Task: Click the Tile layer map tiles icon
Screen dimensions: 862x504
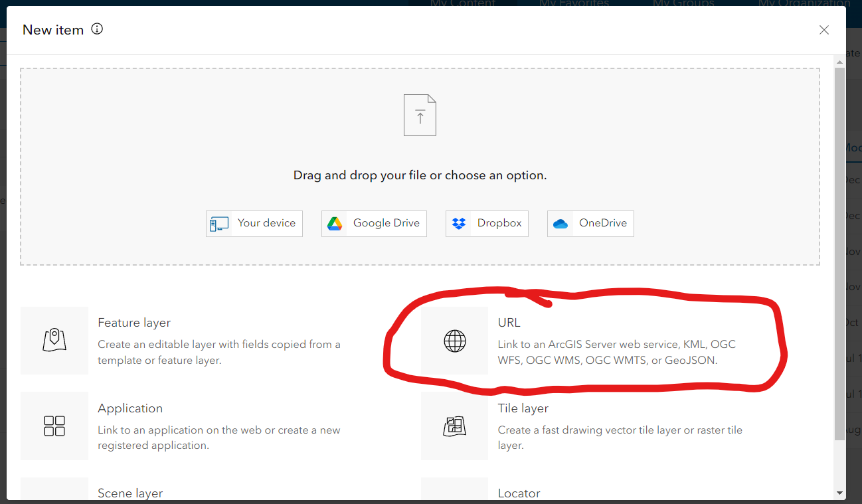Action: [454, 426]
